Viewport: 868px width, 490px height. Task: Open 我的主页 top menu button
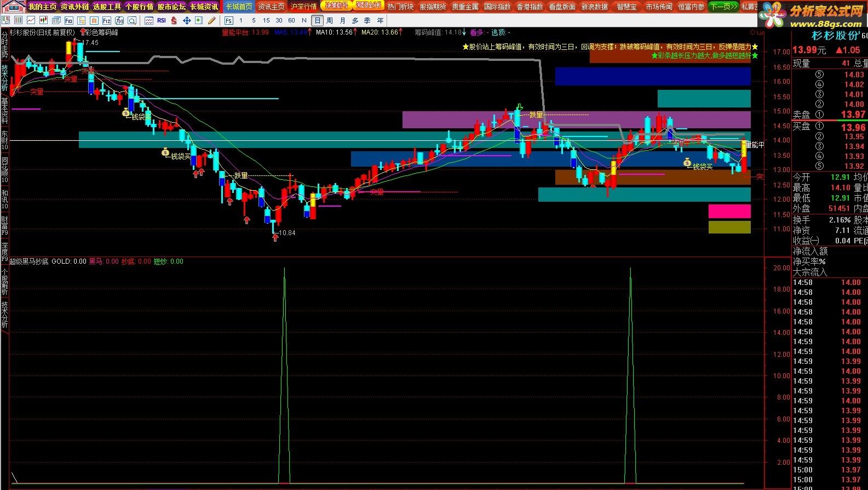click(x=42, y=7)
